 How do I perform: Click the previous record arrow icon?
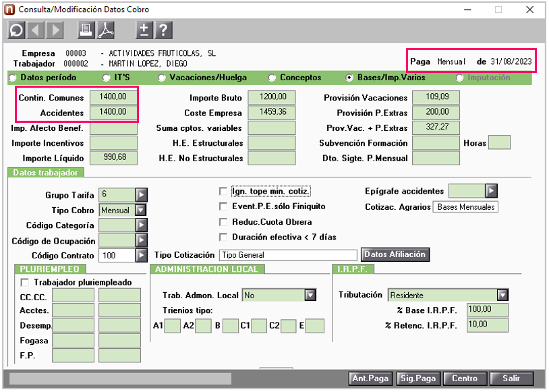[36, 30]
